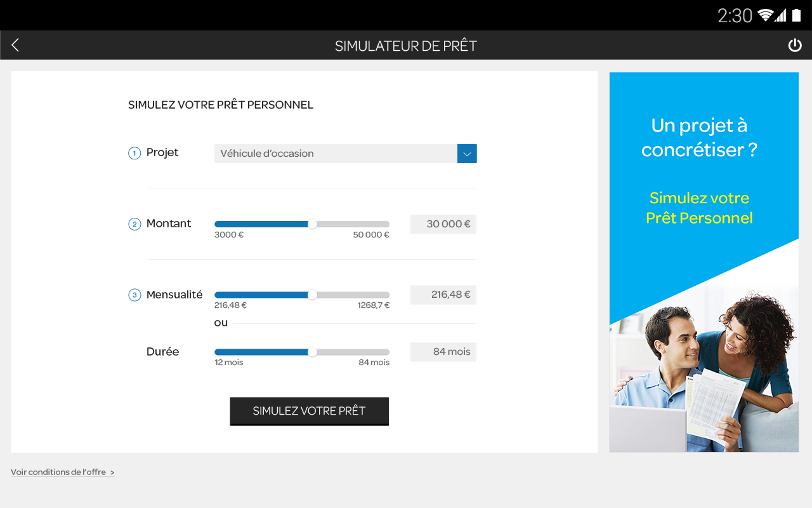Viewport: 812px width, 508px height.
Task: Click the step 3 Mensualité label
Action: [174, 295]
